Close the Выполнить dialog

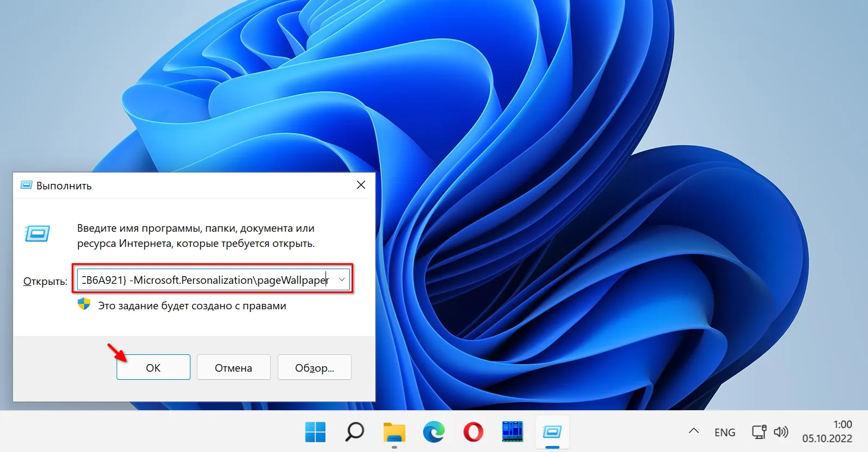tap(361, 185)
